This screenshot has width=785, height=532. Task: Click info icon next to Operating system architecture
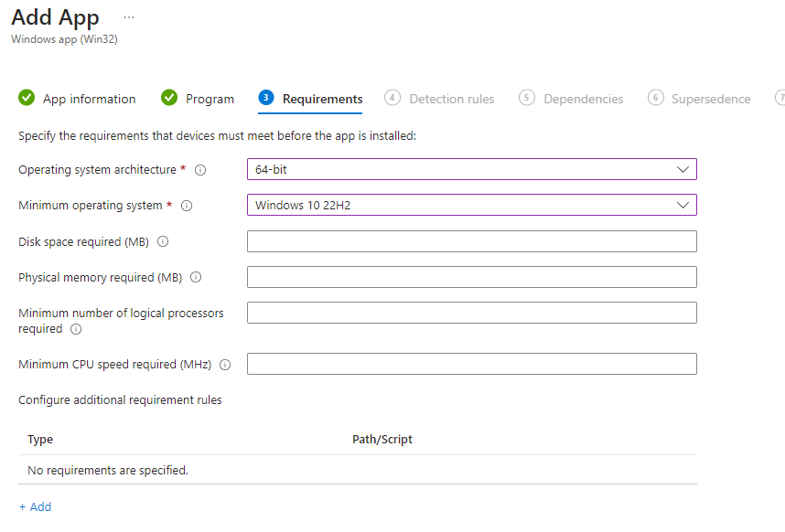pyautogui.click(x=200, y=170)
